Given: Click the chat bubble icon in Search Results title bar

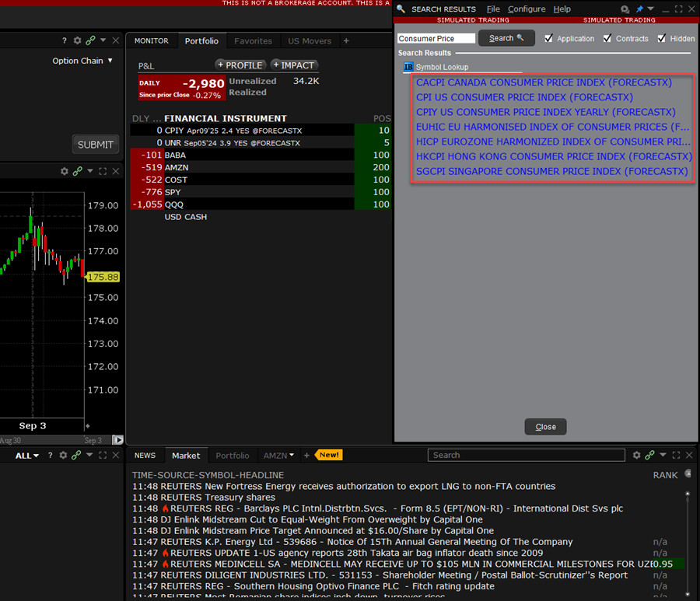Looking at the screenshot, I should pyautogui.click(x=625, y=9).
